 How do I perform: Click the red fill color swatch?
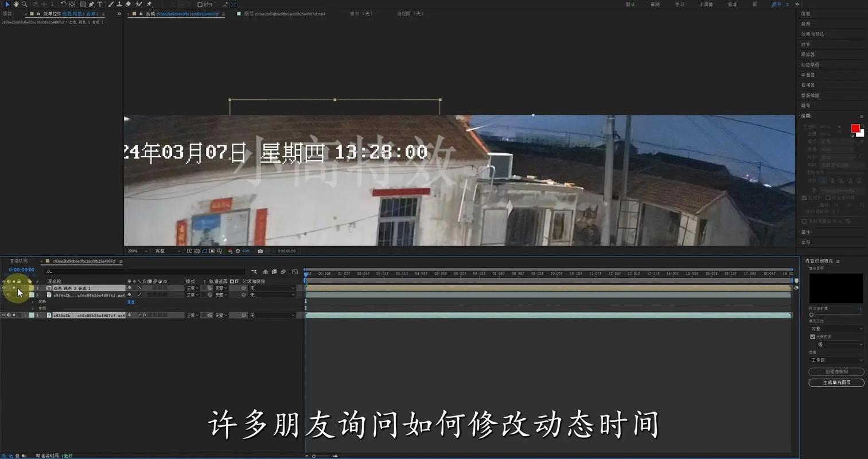(855, 129)
